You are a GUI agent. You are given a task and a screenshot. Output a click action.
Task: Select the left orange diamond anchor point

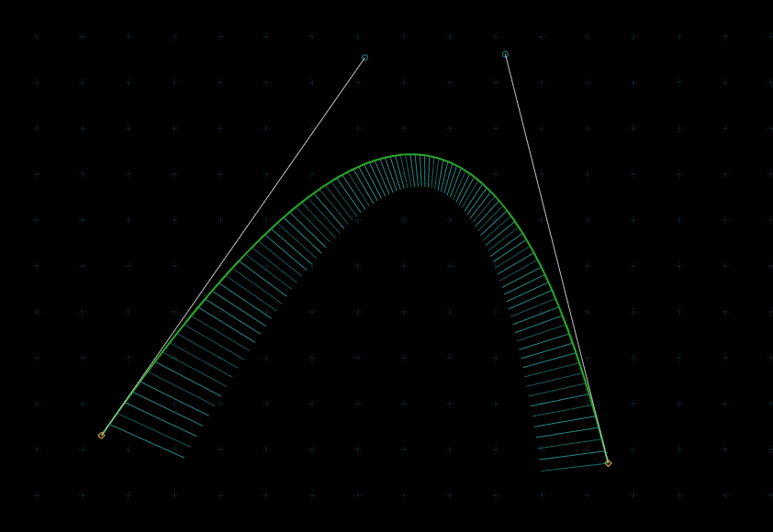click(101, 435)
